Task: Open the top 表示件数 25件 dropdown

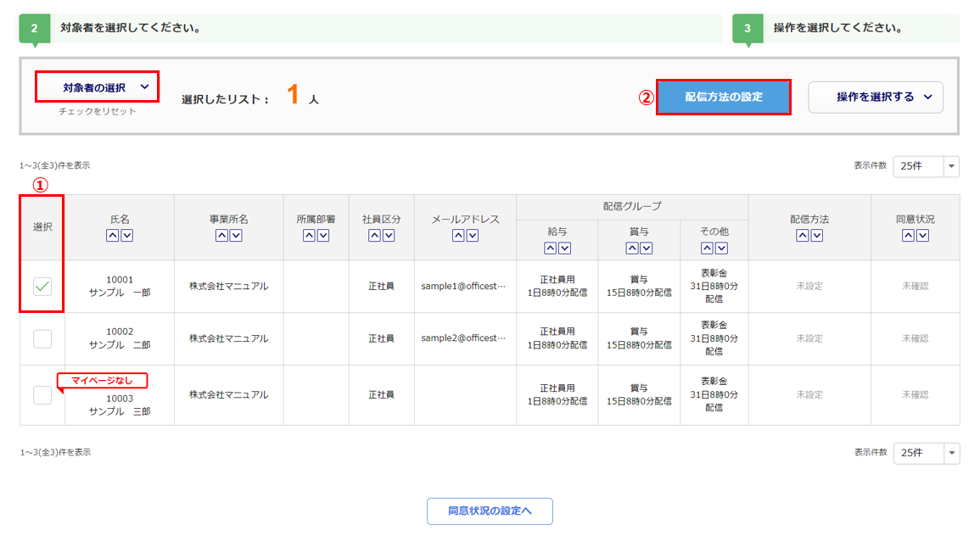Action: coord(926,166)
